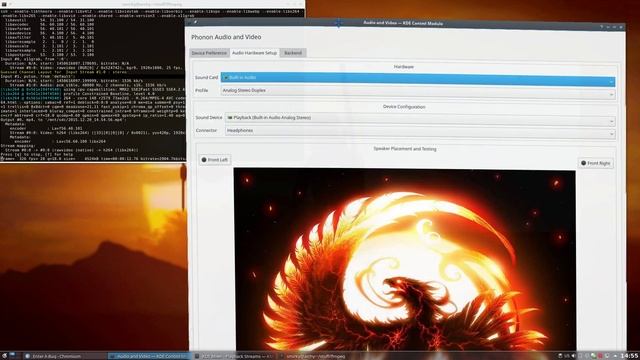Switch to the Device Preference tab
640x360 pixels.
pyautogui.click(x=209, y=53)
